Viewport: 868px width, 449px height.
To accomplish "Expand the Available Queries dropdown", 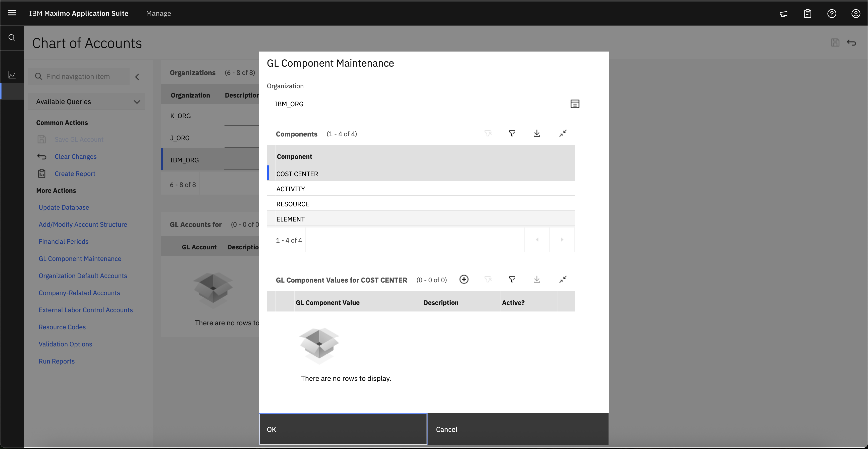I will click(x=87, y=102).
